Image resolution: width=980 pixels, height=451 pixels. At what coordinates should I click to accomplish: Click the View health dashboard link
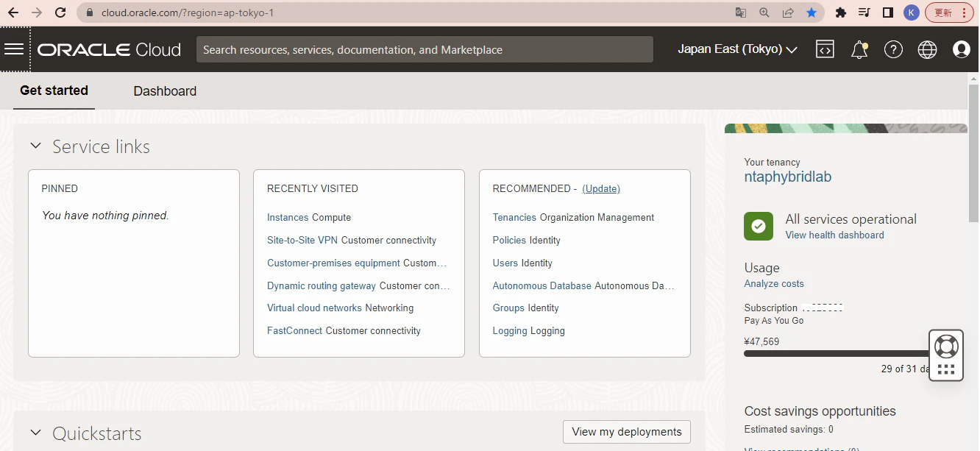(x=834, y=235)
